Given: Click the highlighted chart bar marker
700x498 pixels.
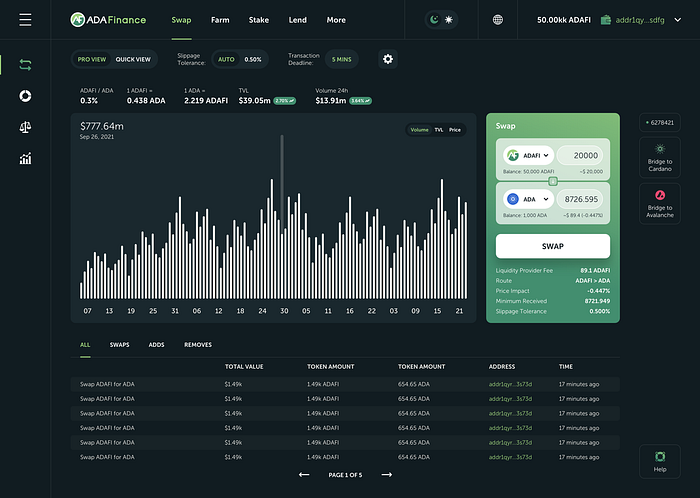Looking at the screenshot, I should click(282, 183).
